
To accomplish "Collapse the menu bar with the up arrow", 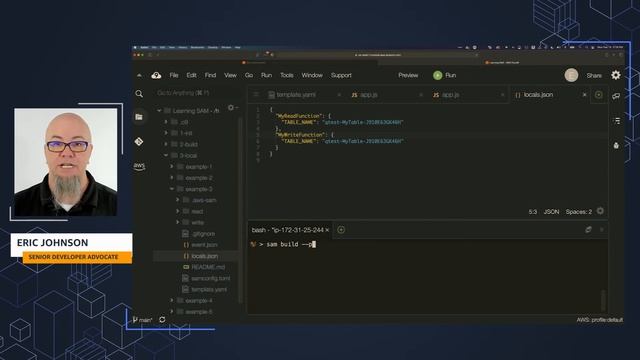I will click(139, 75).
